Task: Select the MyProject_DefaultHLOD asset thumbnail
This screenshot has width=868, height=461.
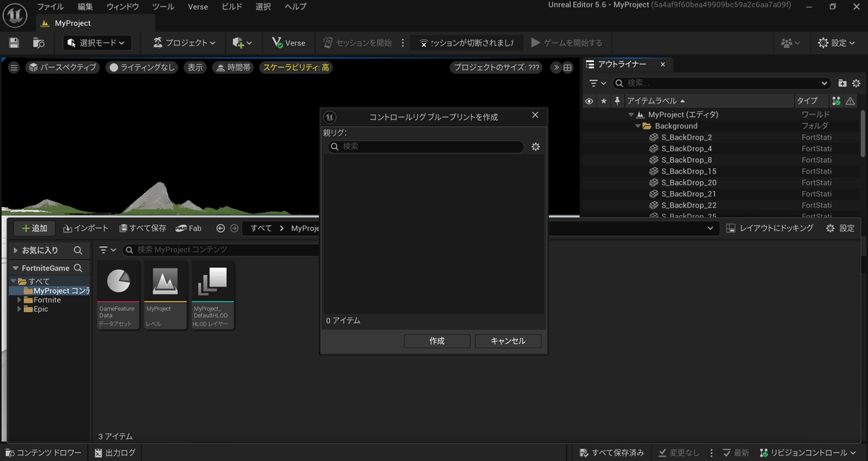Action: (213, 295)
